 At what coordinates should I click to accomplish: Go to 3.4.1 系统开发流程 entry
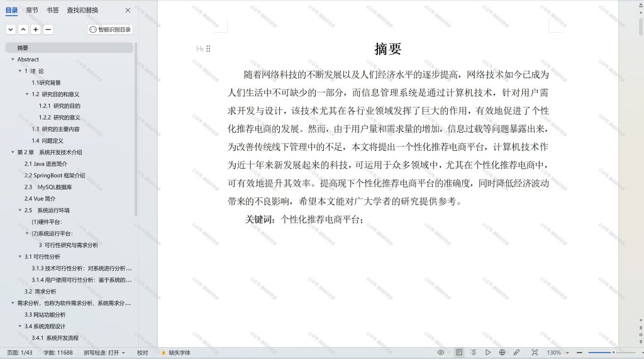pos(55,338)
